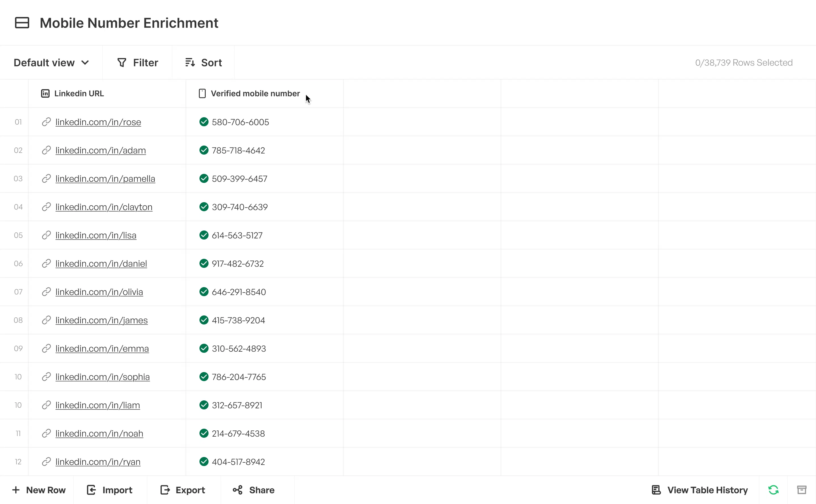The width and height of the screenshot is (816, 504).
Task: Toggle the verified check beside 614-563-5127
Action: point(204,235)
